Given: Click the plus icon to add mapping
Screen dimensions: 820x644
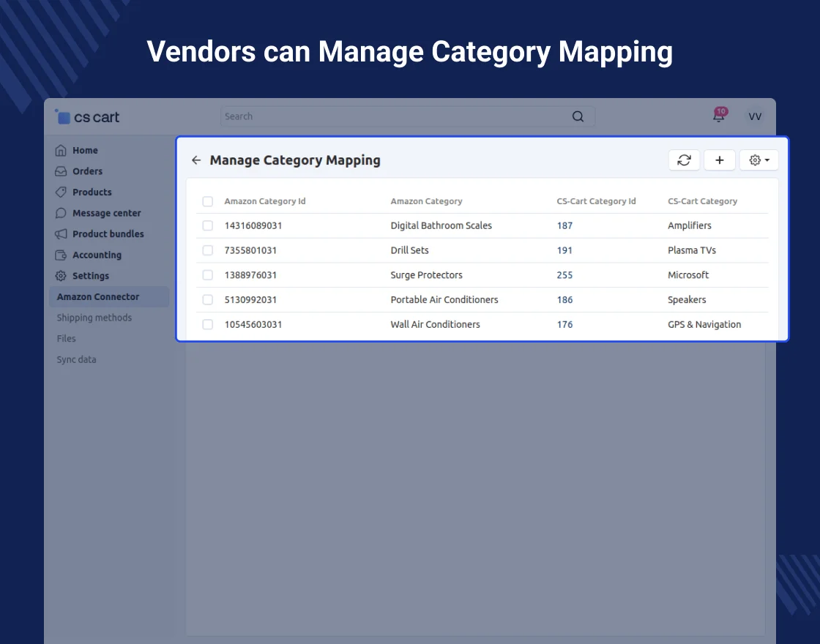Looking at the screenshot, I should (x=720, y=160).
